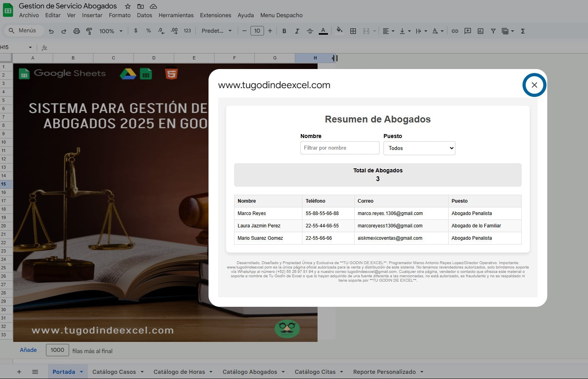Open the Puesto dropdown showing Todos

pos(419,148)
